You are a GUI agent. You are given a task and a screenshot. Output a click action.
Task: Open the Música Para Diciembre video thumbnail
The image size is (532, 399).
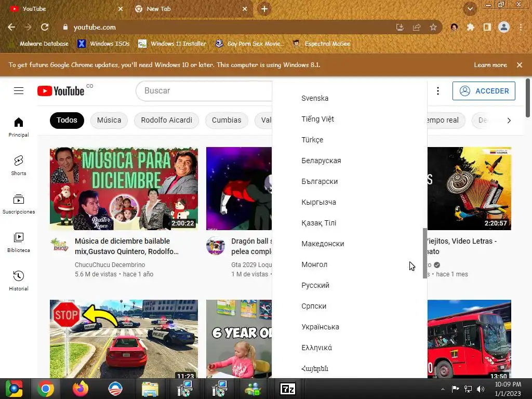(x=124, y=189)
